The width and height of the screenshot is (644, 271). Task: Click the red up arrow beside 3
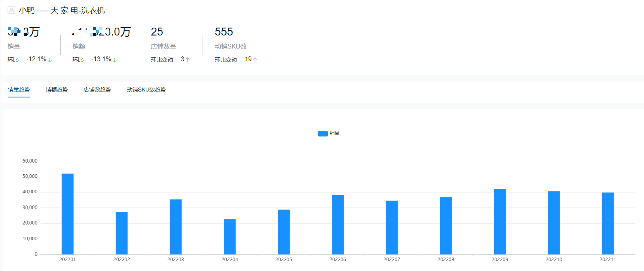[188, 60]
